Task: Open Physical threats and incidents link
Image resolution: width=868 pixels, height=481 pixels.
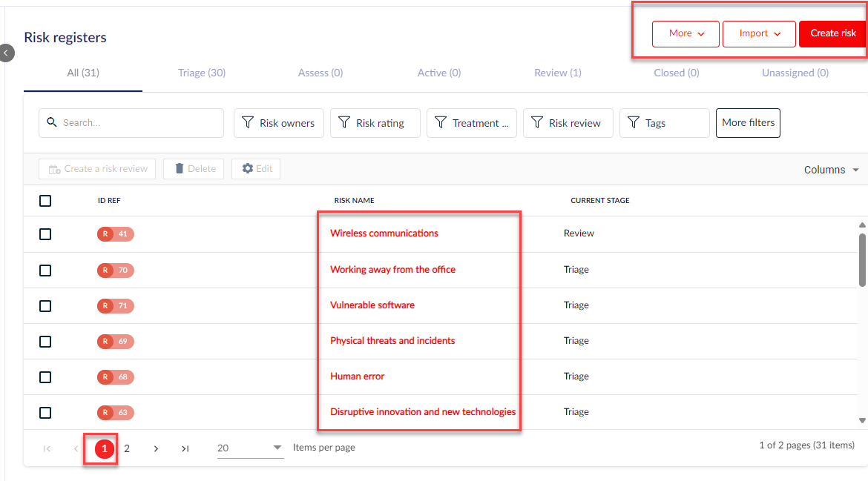Action: coord(392,341)
